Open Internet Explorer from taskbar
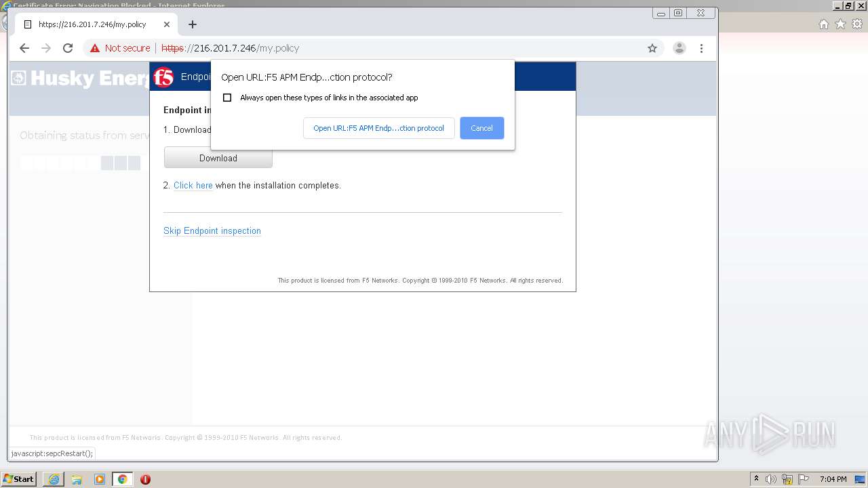Image resolution: width=868 pixels, height=488 pixels. 54,479
